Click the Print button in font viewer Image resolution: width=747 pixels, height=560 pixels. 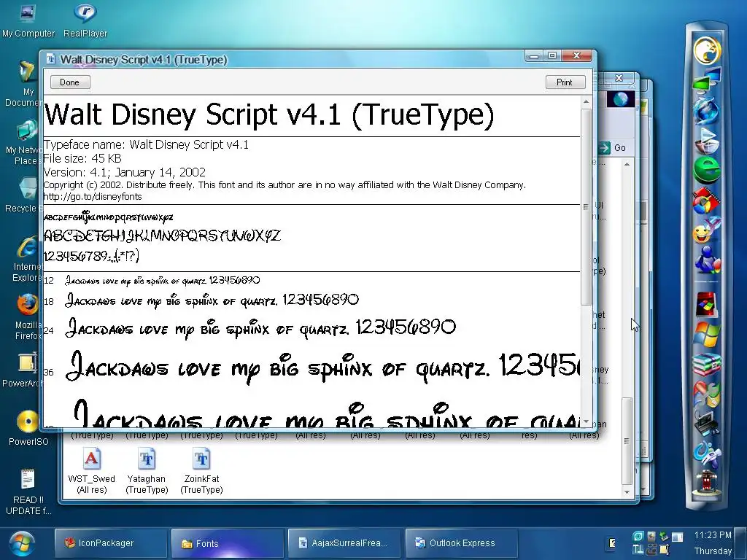(x=565, y=82)
